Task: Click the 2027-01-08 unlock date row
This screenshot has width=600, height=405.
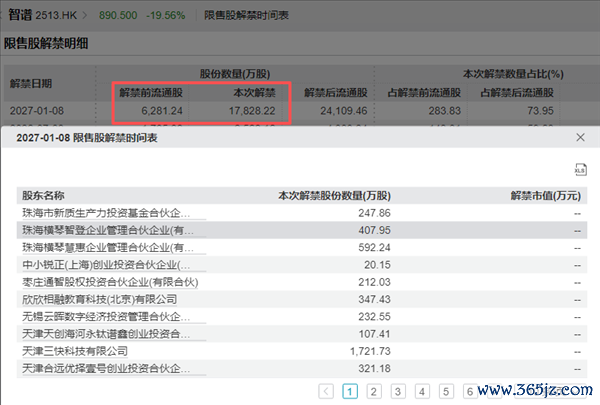Action: pyautogui.click(x=37, y=111)
